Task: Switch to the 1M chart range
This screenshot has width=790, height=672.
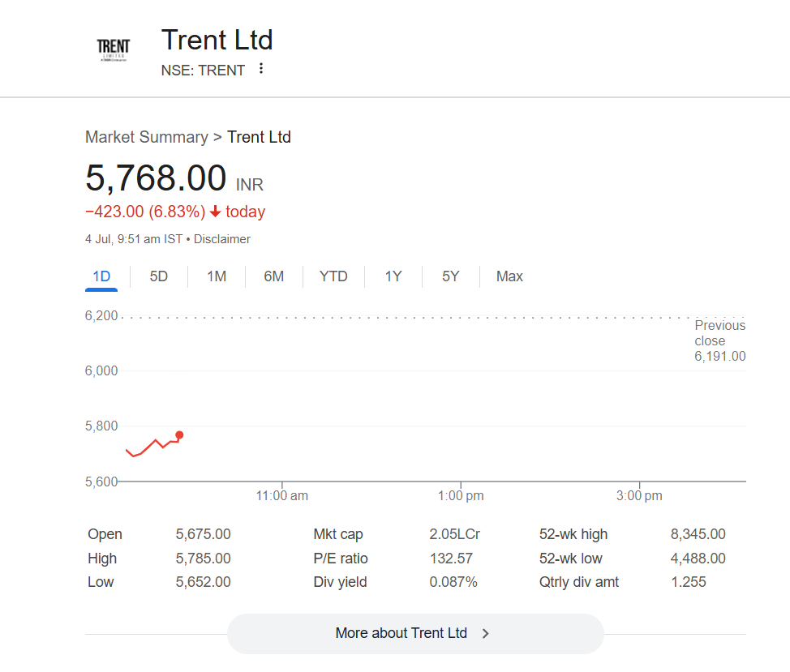Action: (217, 276)
